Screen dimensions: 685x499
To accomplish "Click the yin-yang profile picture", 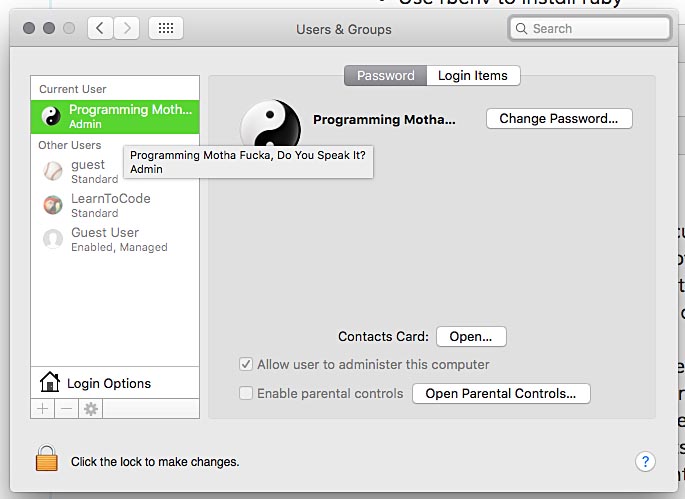I will (x=270, y=125).
